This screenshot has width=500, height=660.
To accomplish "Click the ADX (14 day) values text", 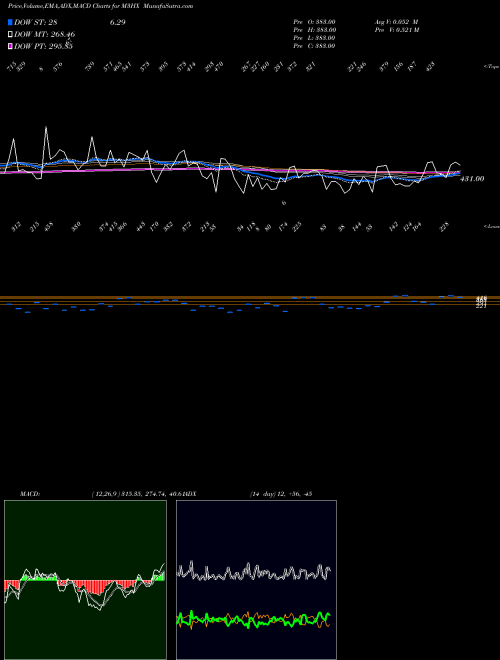I will [x=281, y=494].
